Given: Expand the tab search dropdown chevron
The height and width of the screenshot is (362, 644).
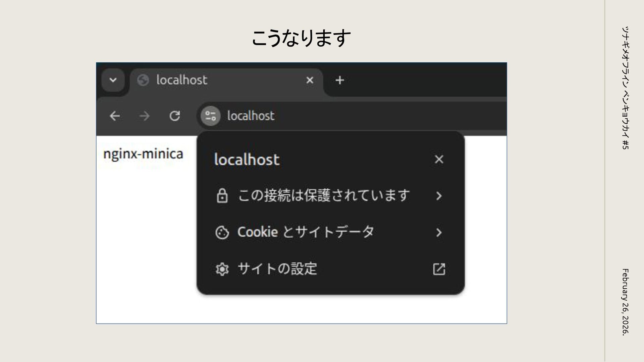Looking at the screenshot, I should (x=113, y=80).
